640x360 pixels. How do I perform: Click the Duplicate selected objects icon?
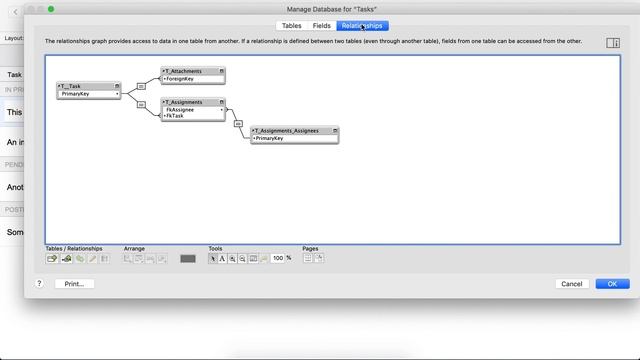pyautogui.click(x=80, y=259)
